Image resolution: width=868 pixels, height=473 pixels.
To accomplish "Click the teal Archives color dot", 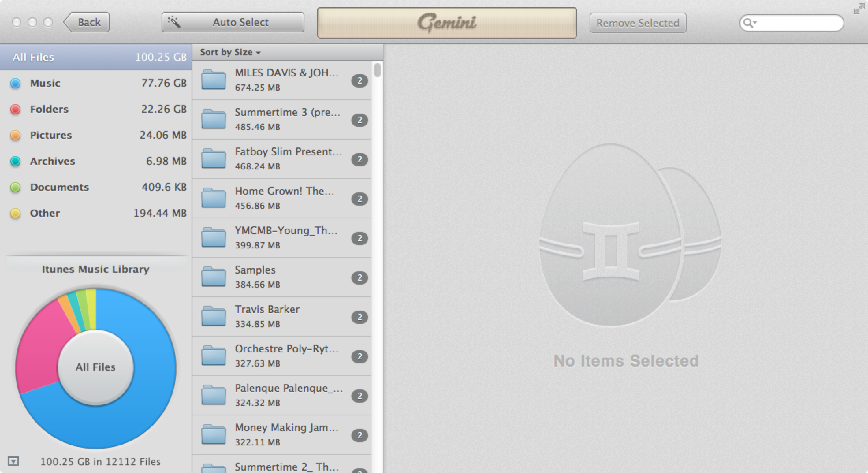I will click(15, 161).
